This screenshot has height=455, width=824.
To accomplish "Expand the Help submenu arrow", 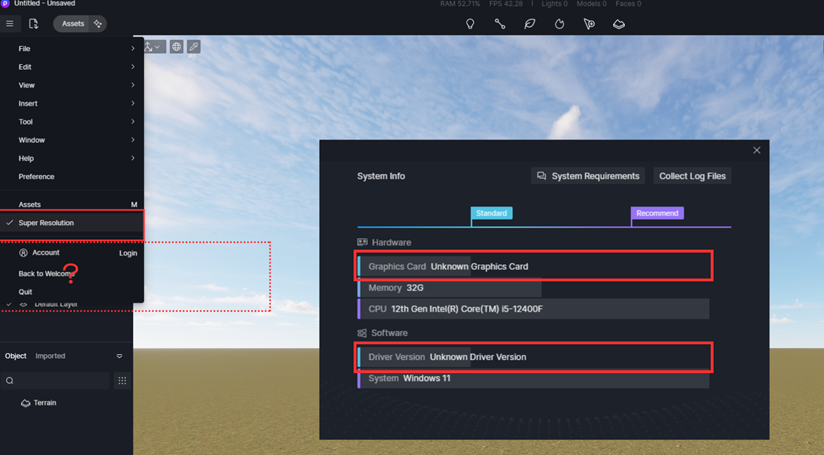I will pos(133,158).
